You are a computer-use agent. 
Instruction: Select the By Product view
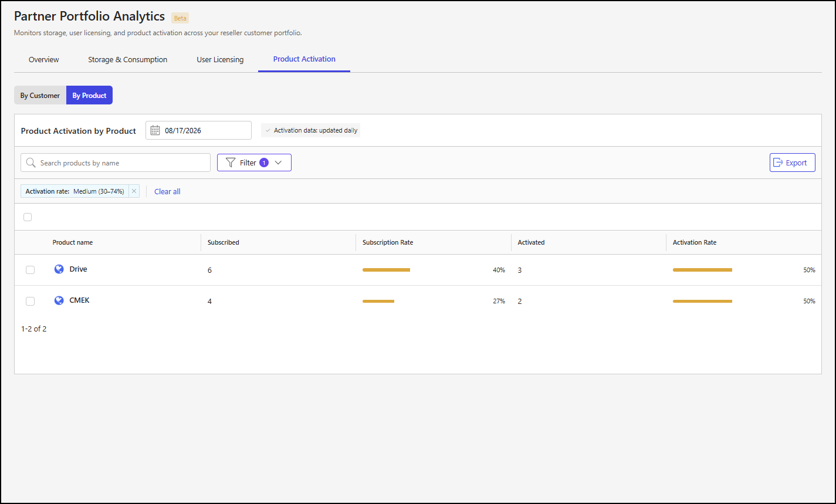[89, 95]
